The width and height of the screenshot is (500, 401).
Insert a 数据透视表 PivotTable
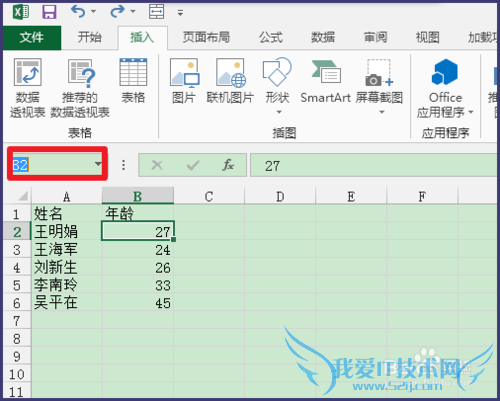[x=28, y=88]
